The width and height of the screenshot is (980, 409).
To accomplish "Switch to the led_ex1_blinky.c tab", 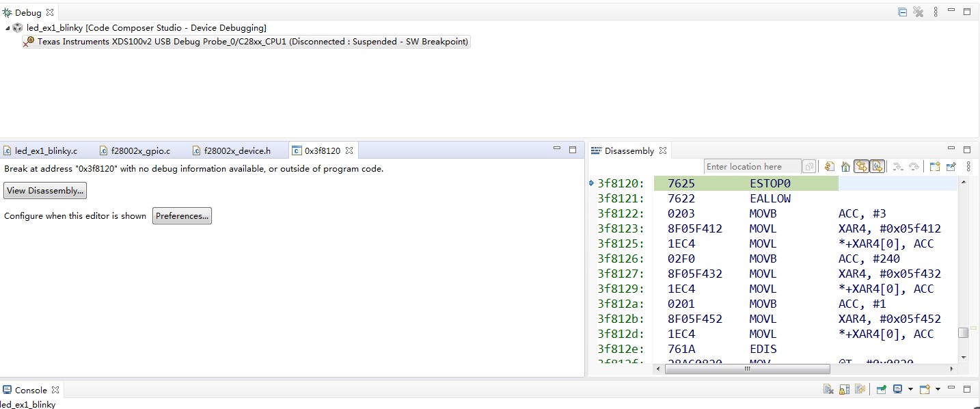I will (45, 150).
